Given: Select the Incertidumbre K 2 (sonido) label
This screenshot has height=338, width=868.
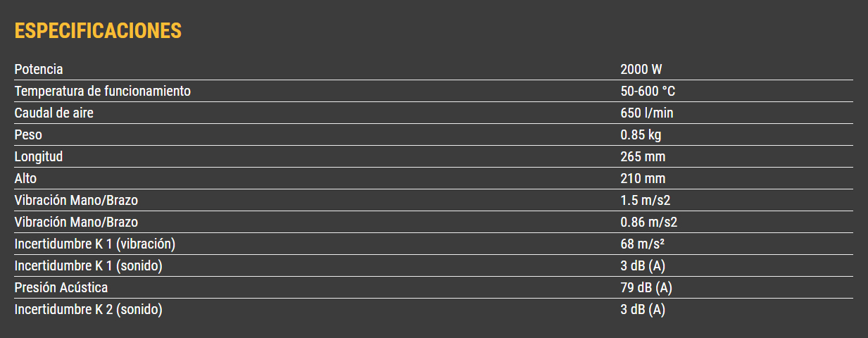Looking at the screenshot, I should click(x=88, y=310).
